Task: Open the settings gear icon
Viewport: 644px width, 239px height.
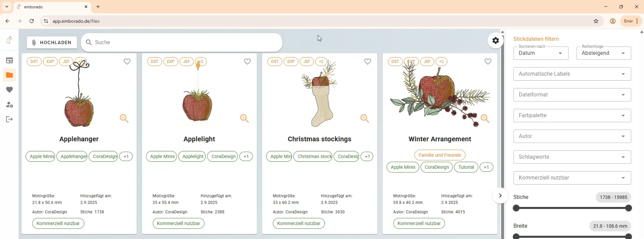Action: click(495, 41)
